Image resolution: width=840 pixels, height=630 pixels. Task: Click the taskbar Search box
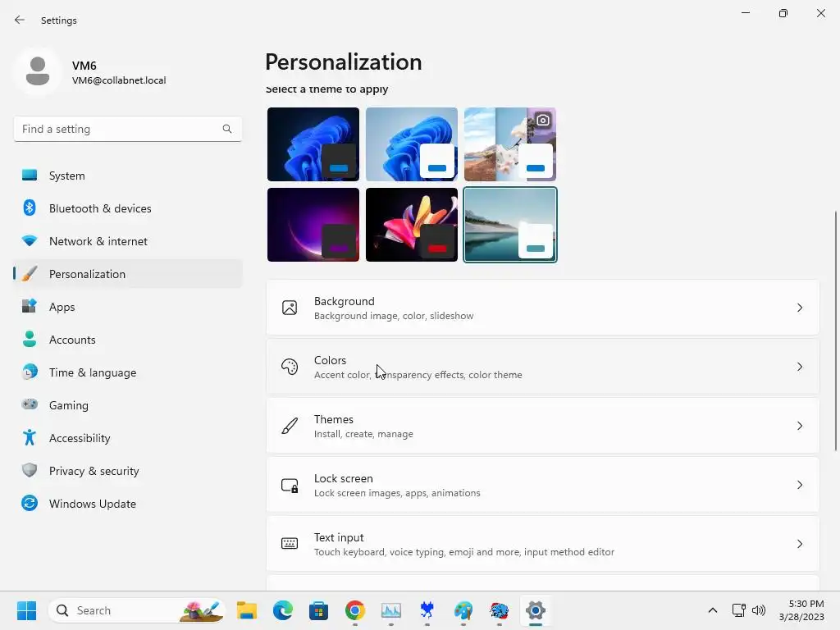tap(137, 610)
